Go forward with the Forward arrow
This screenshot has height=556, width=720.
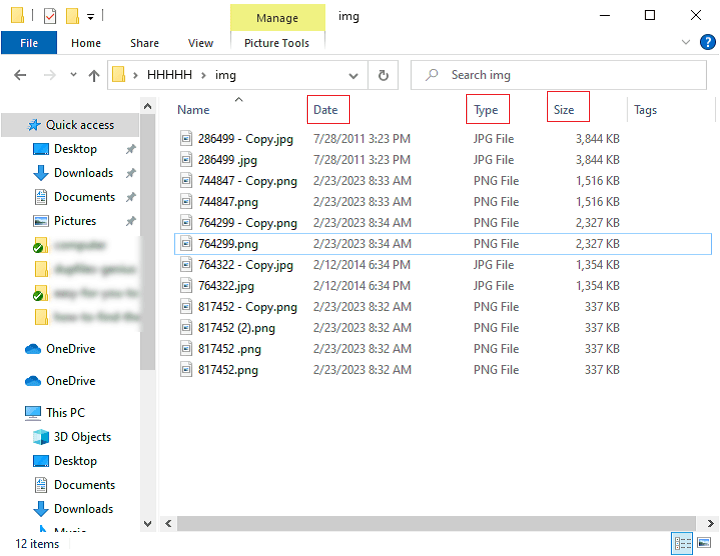pos(49,75)
